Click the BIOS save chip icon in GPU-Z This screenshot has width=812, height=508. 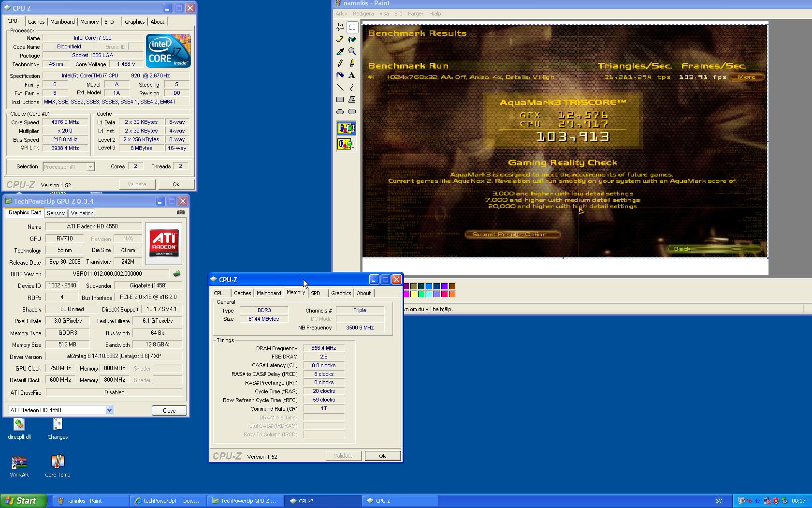177,274
